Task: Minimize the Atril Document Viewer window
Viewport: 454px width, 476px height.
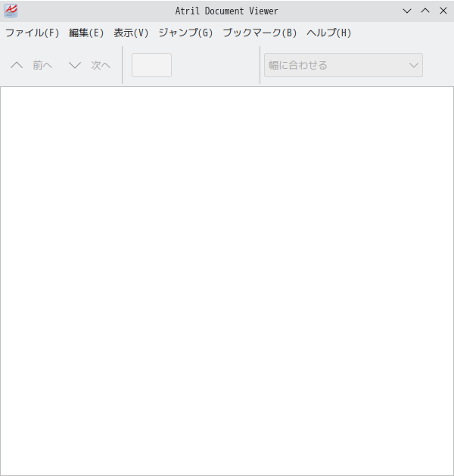Action: 407,11
